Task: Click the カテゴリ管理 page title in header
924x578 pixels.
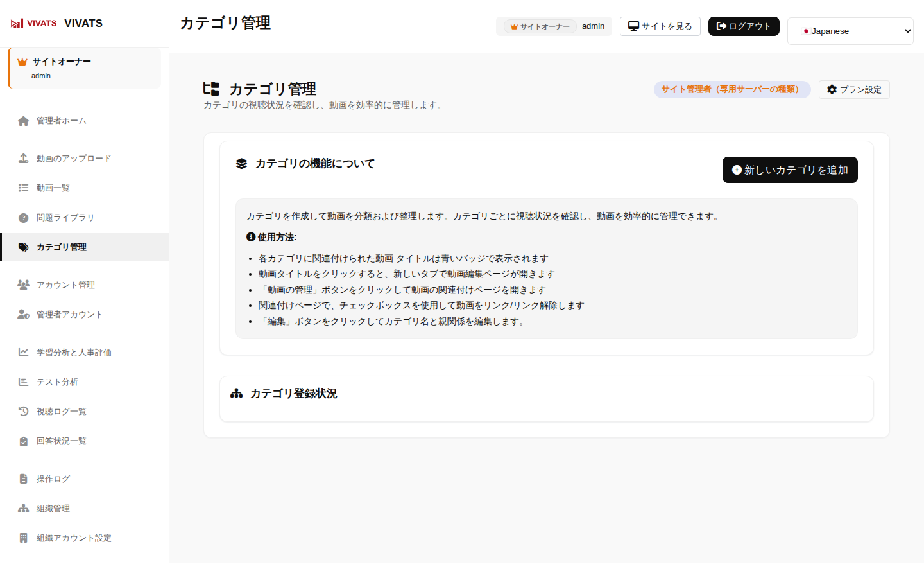Action: click(225, 23)
